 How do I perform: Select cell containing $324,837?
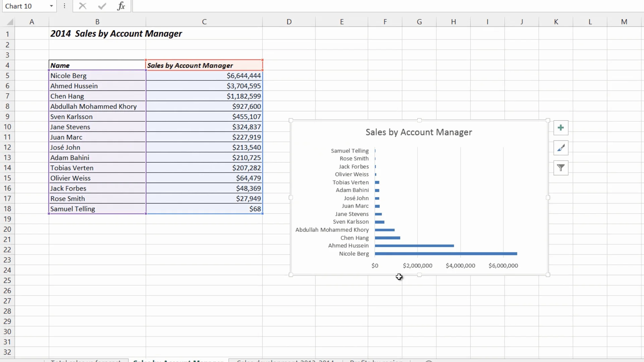click(x=204, y=127)
